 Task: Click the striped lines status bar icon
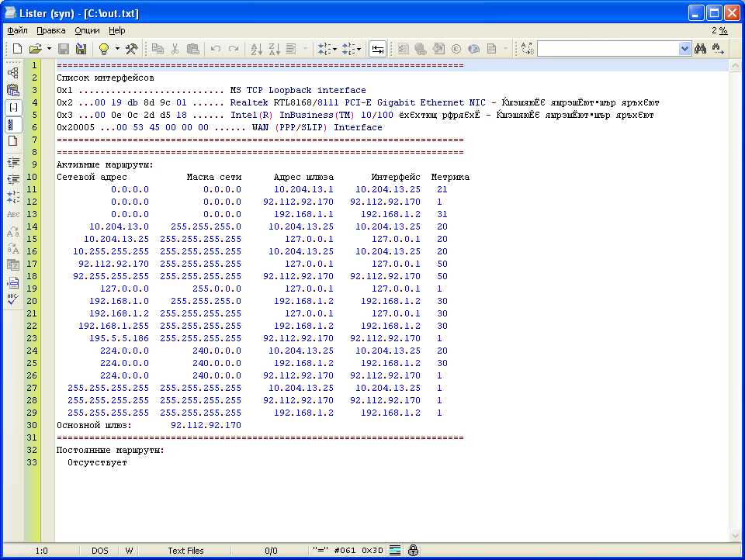395,551
